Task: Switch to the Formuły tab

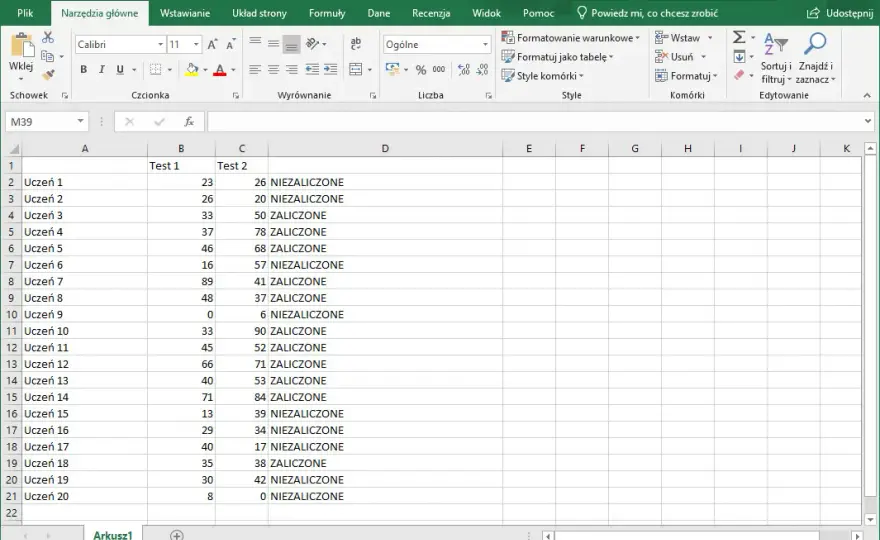Action: [x=327, y=13]
